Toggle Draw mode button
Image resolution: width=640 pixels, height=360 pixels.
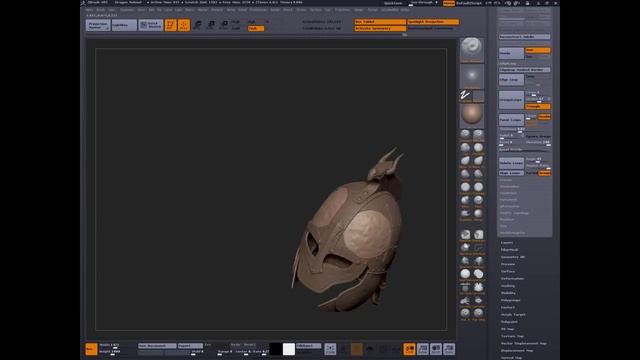pos(184,25)
